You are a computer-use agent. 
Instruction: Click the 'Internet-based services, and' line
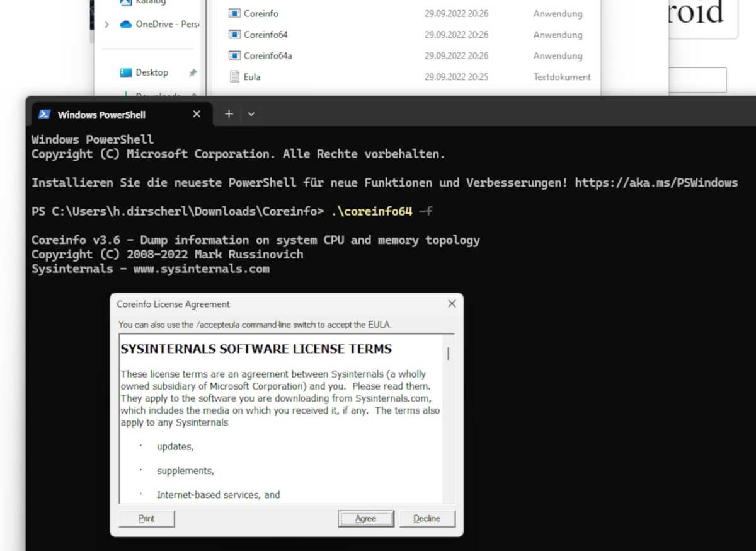tap(219, 495)
